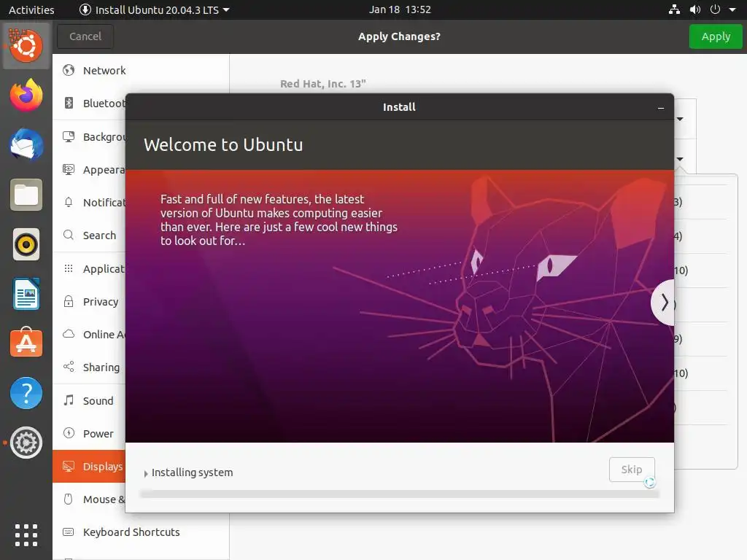The image size is (747, 560).
Task: Select Sound music note icon
Action: [x=69, y=400]
